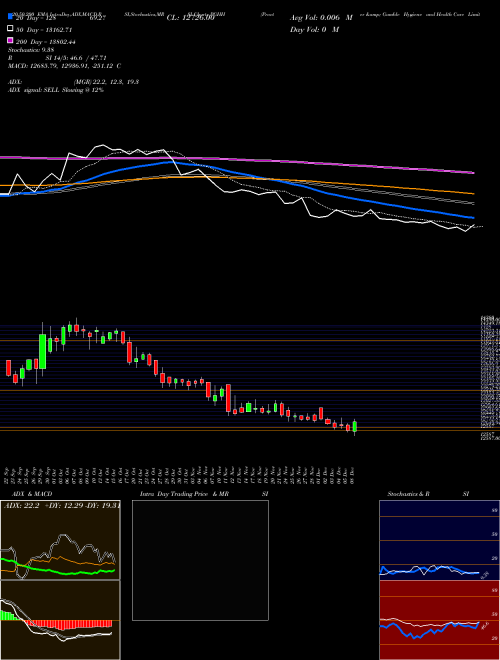Open the MACD histogram chart panel
This screenshot has height=660, width=500.
[x=60, y=620]
